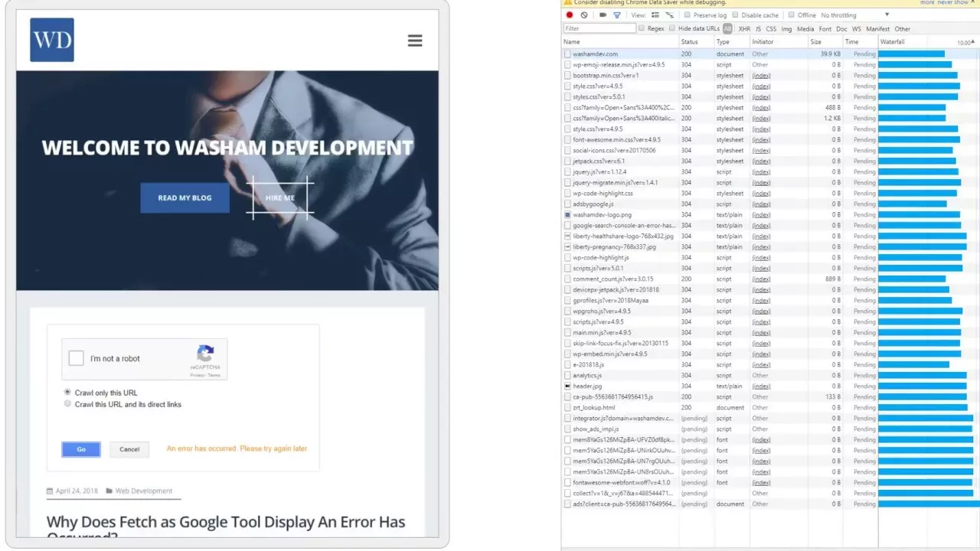Sort by the Size column header
The image size is (980, 551).
point(825,42)
